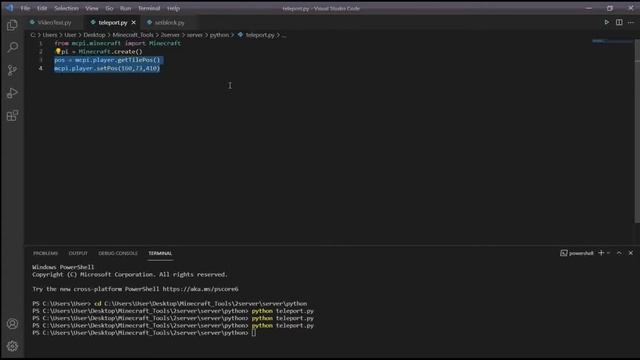This screenshot has width=640, height=360.
Task: Click the lightbulb code action icon
Action: (58, 51)
